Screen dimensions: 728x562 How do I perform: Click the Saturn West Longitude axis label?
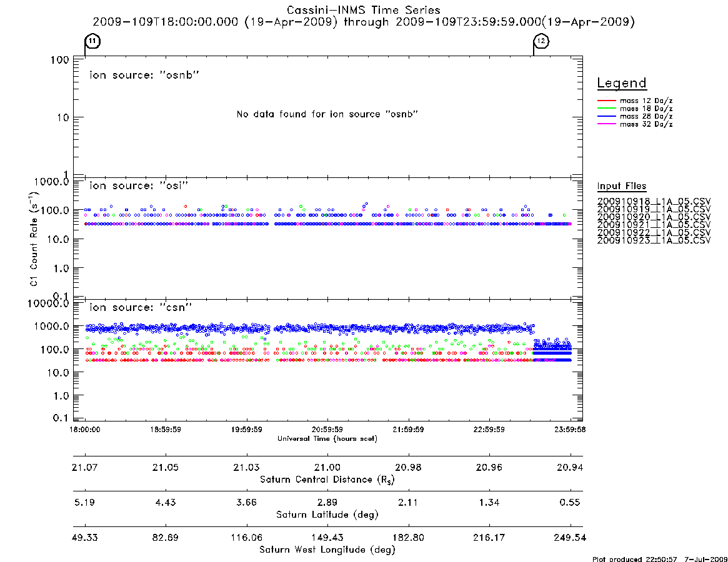(327, 550)
